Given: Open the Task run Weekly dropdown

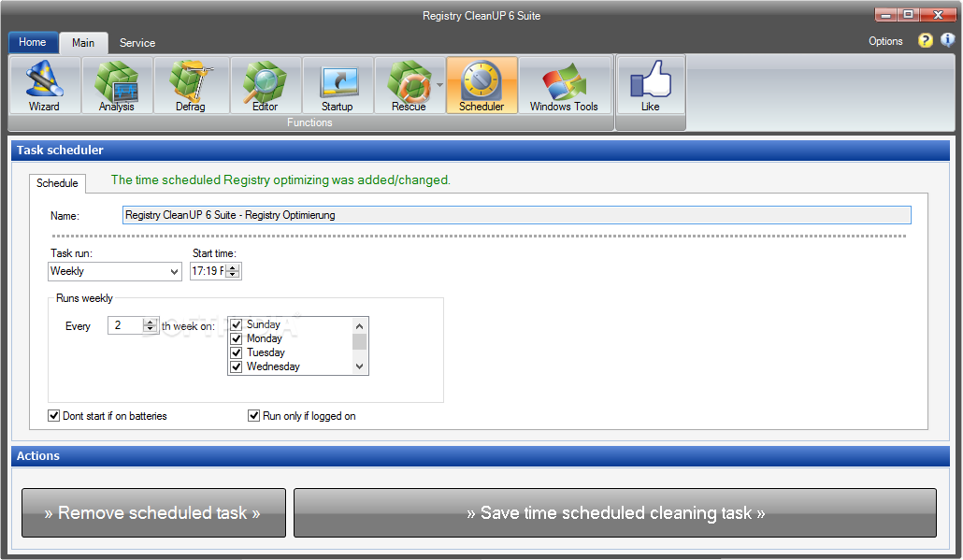Looking at the screenshot, I should (115, 271).
